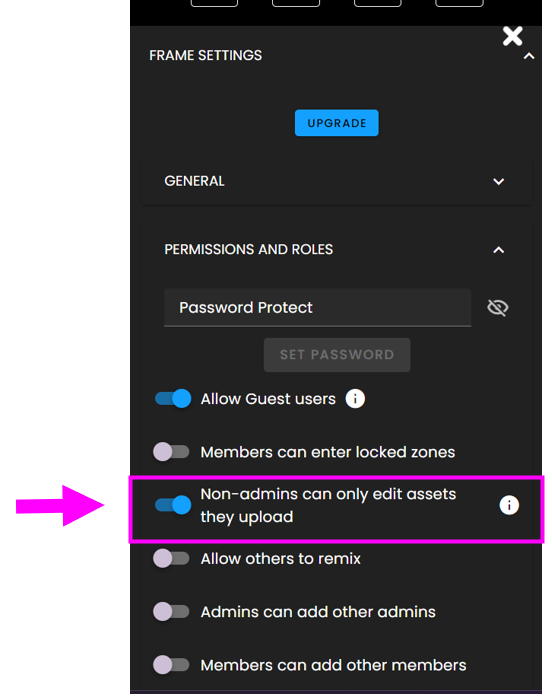
Task: Click the Allow Guest users label
Action: click(x=268, y=399)
